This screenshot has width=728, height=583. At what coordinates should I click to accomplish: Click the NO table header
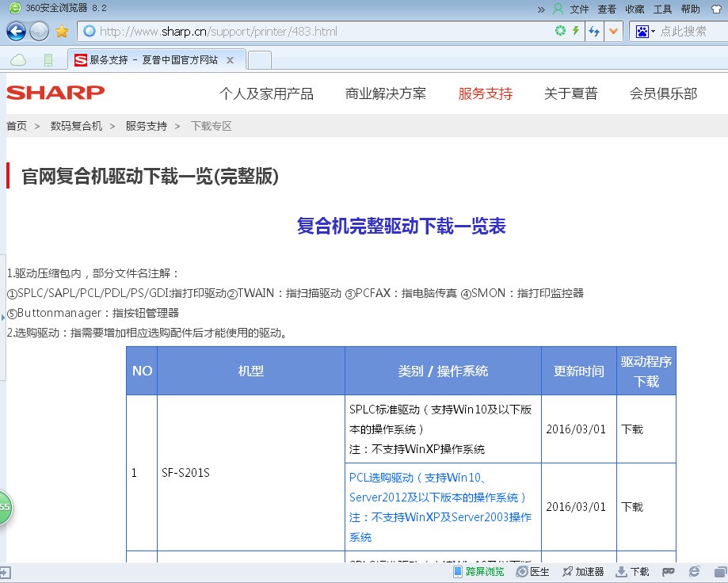[142, 371]
